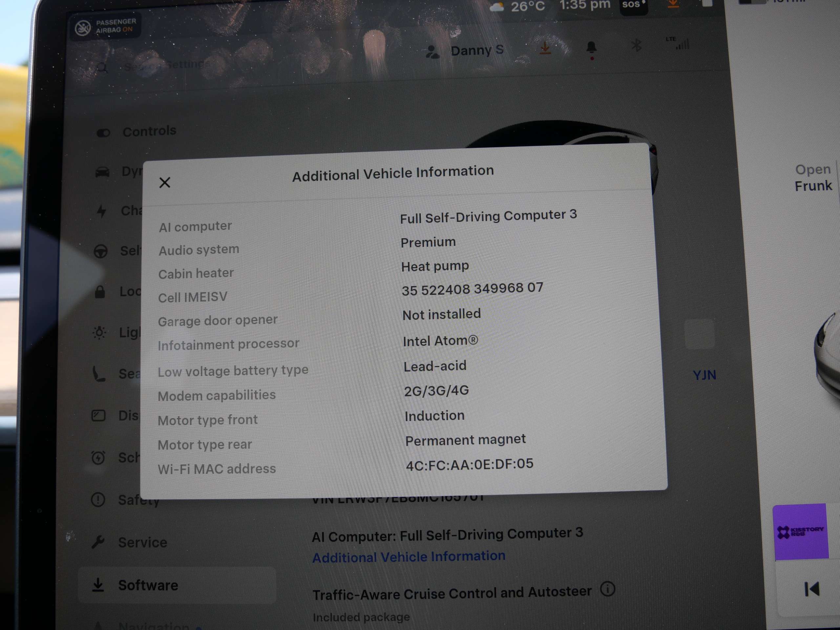Image resolution: width=840 pixels, height=630 pixels.
Task: Click the IMEISV number '35 522408 349968 07'
Action: click(x=472, y=289)
